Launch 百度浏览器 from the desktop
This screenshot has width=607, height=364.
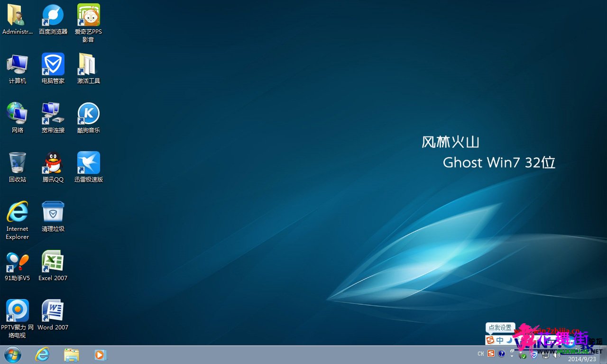click(x=53, y=19)
